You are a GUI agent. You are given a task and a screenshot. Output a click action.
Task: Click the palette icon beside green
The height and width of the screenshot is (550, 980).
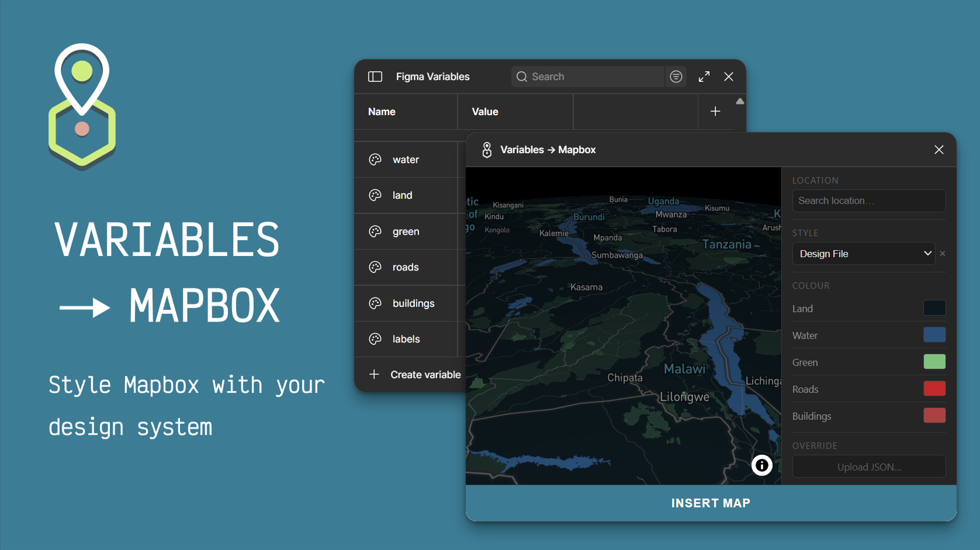click(x=375, y=231)
